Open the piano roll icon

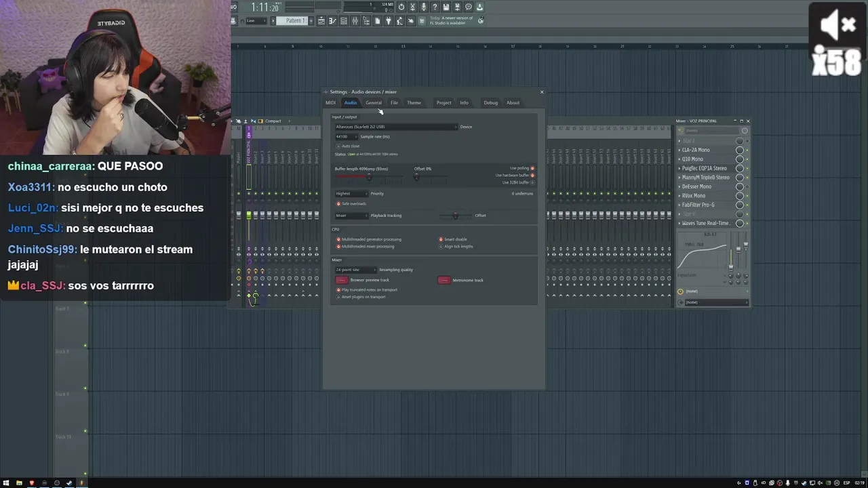332,21
